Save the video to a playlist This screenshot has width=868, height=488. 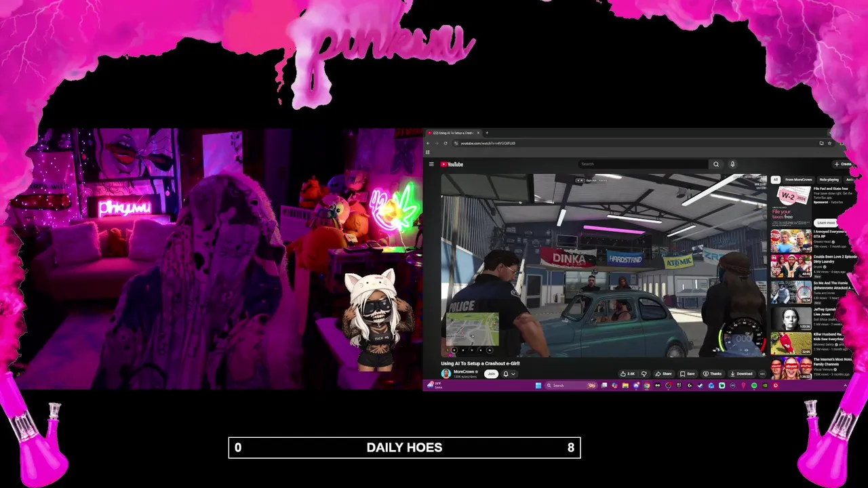tap(687, 373)
